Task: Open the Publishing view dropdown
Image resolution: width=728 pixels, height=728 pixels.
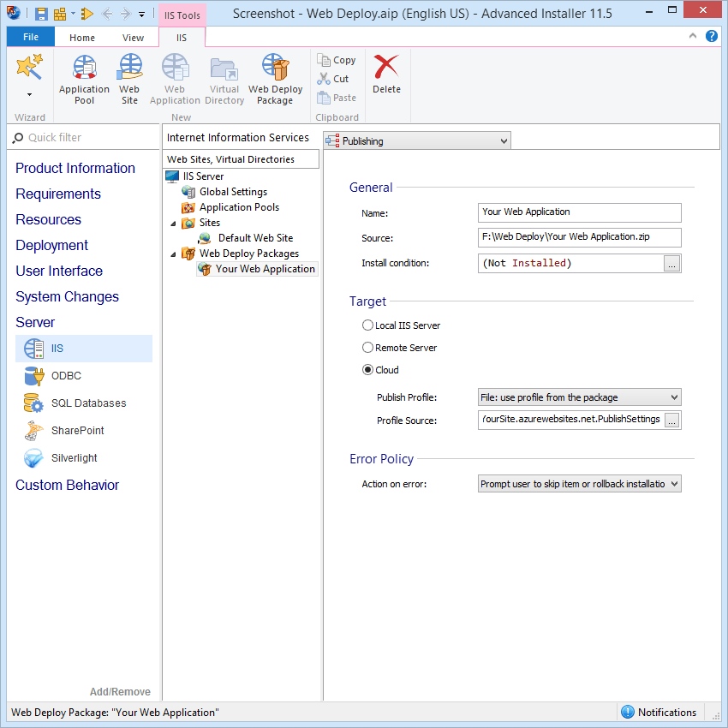Action: 504,140
